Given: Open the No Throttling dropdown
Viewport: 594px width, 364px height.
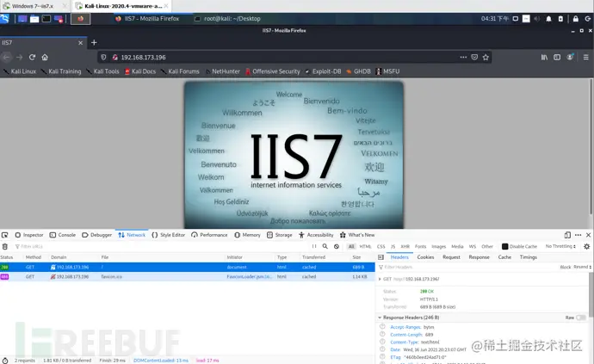Looking at the screenshot, I should click(560, 246).
